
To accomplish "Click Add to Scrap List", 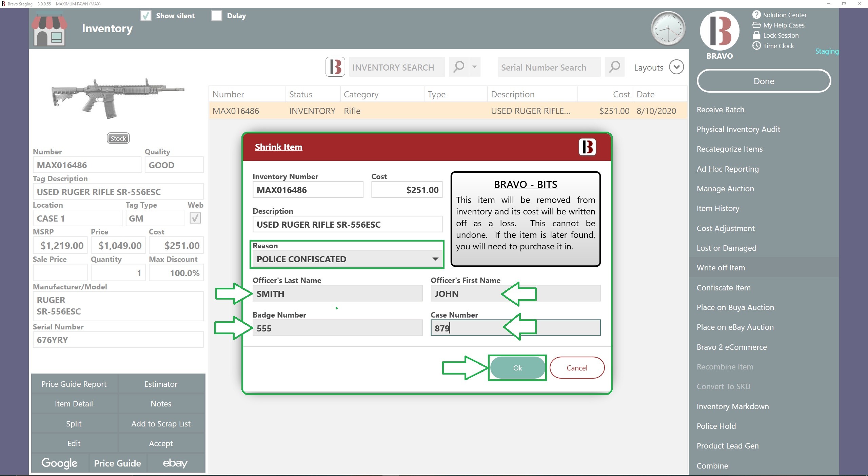I will (x=161, y=423).
